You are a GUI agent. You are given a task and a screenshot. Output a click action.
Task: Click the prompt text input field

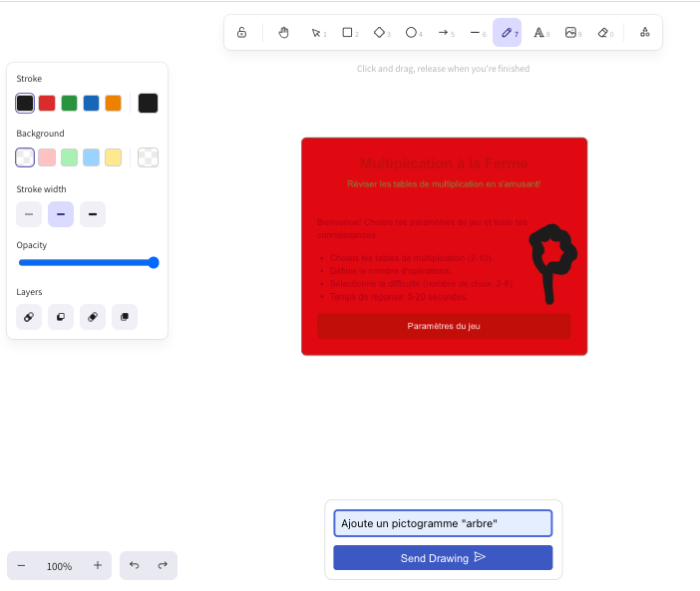point(443,523)
